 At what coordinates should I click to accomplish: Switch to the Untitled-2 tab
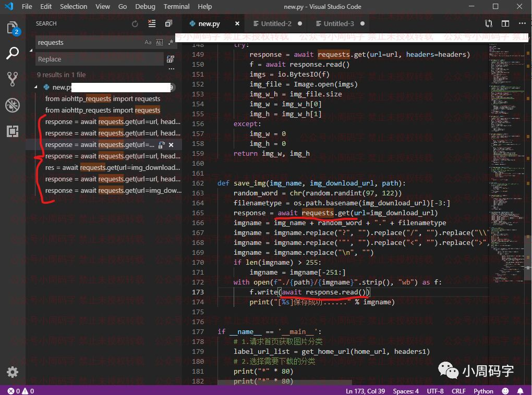click(x=276, y=23)
